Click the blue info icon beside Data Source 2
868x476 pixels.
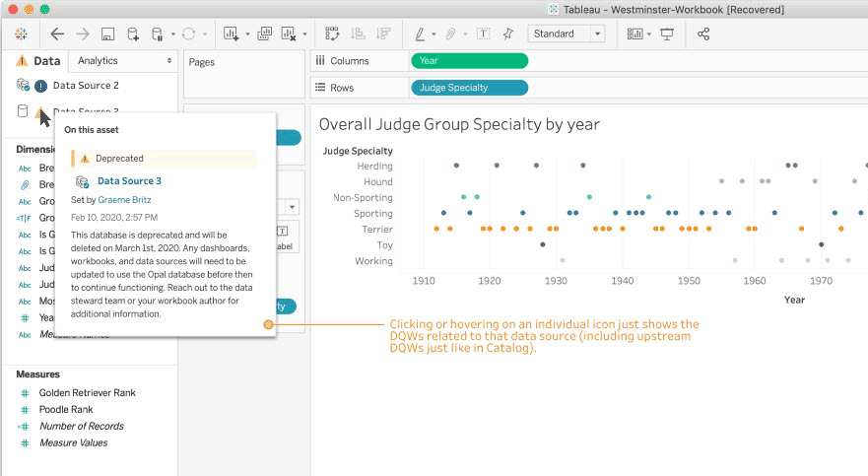pos(40,86)
